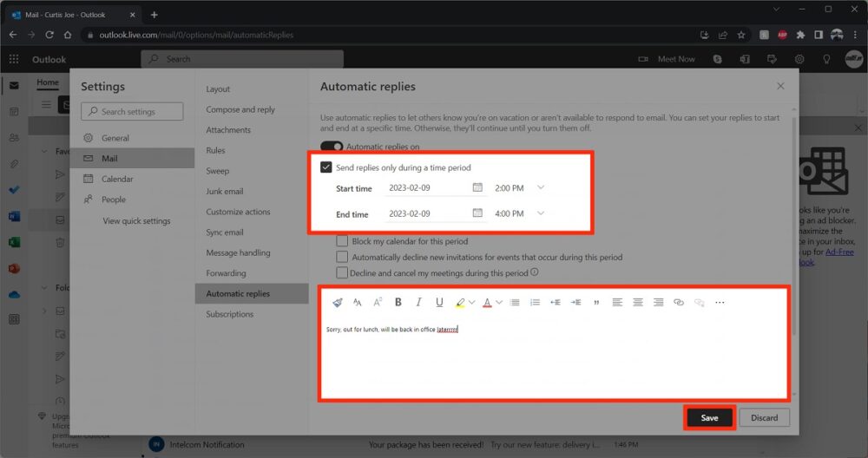Open Skype icon in header
The height and width of the screenshot is (458, 868).
[718, 59]
